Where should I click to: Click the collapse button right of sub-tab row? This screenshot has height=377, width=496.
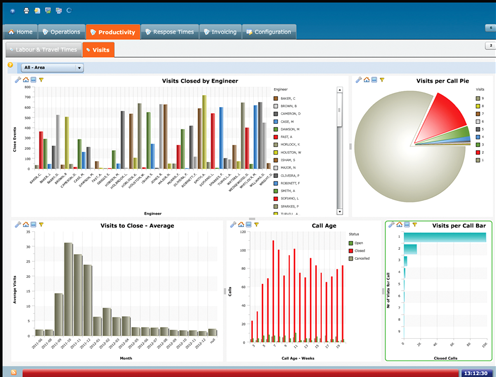point(490,46)
